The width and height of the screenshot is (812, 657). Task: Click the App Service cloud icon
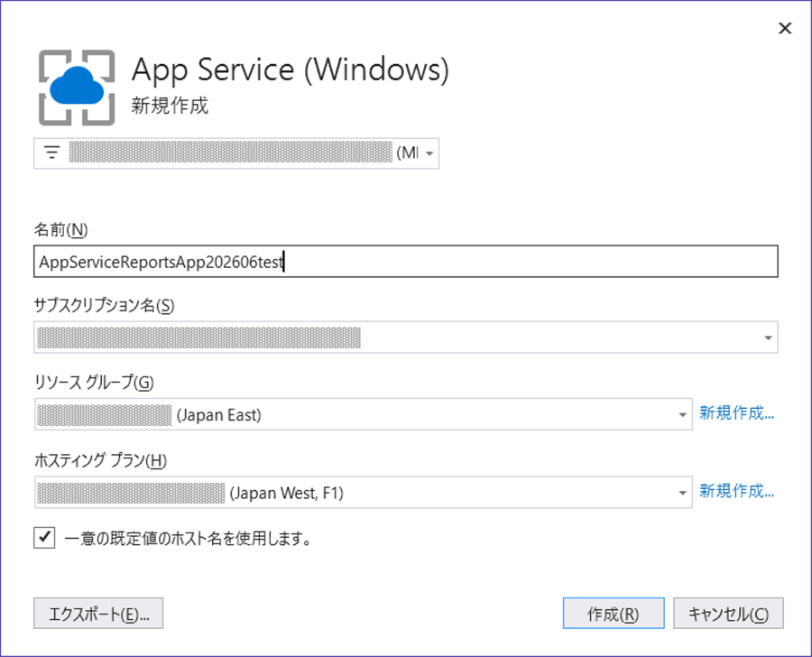click(77, 88)
